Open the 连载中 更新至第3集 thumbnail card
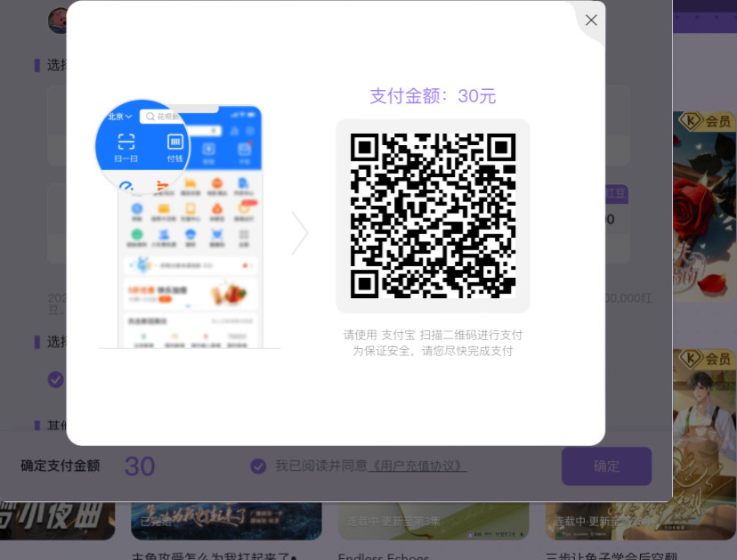The width and height of the screenshot is (737, 560). 433,521
